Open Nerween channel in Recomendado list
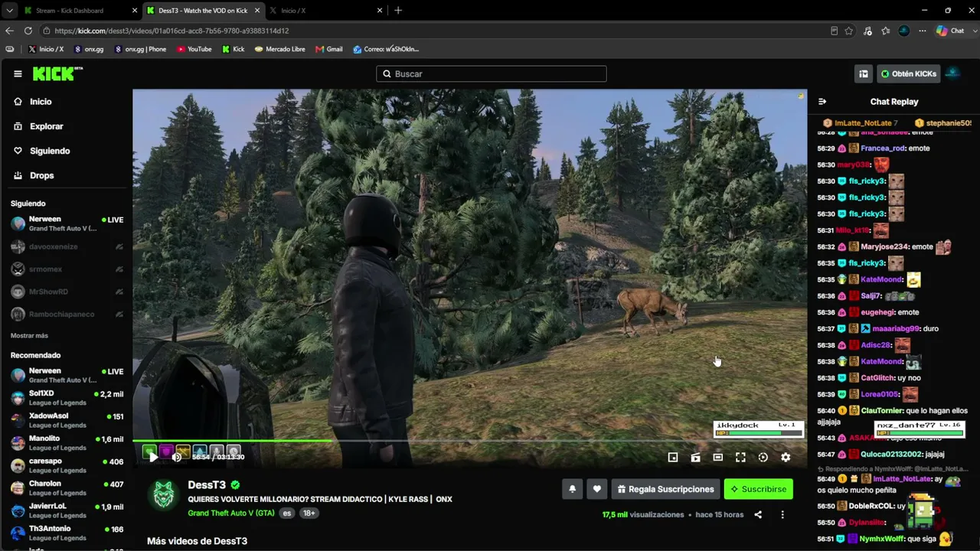 click(x=67, y=375)
